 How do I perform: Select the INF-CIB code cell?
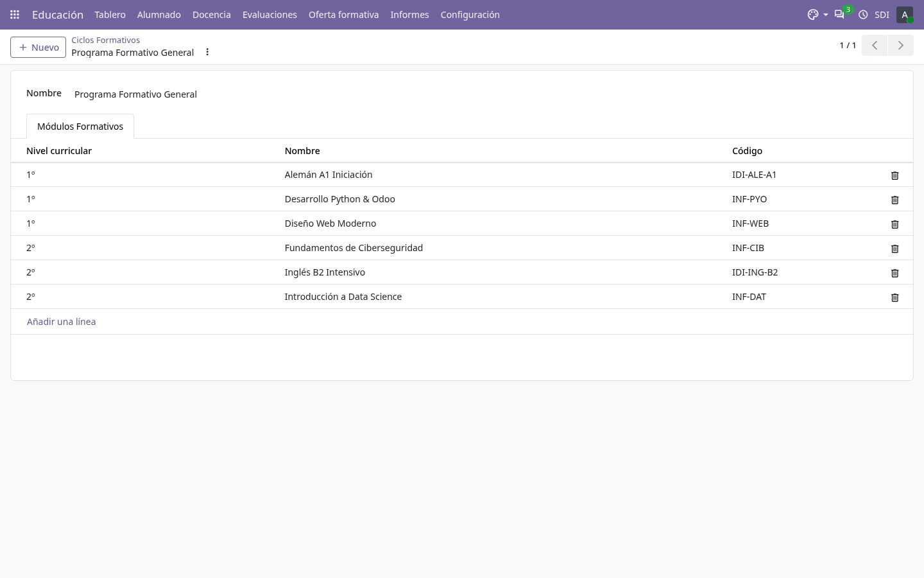[x=748, y=248]
